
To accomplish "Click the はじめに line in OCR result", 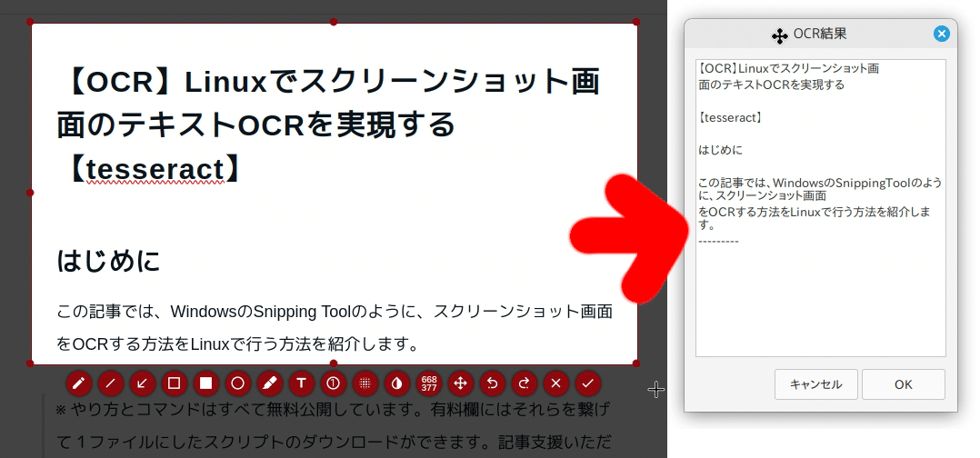I will 721,150.
